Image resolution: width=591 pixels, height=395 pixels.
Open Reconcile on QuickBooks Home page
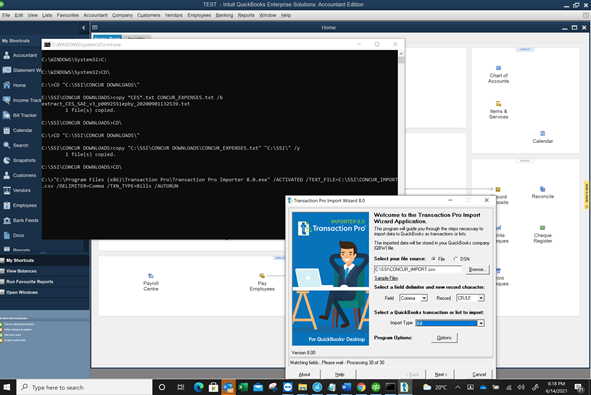(542, 193)
